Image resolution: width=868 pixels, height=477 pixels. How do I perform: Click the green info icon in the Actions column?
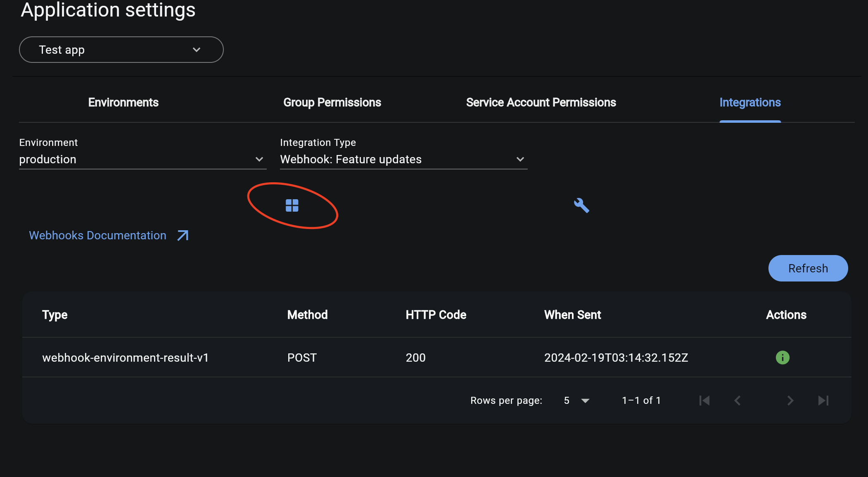(x=783, y=358)
